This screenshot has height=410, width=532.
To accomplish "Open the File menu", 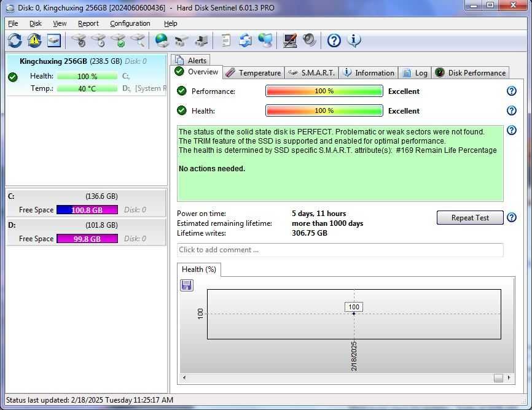I will pyautogui.click(x=13, y=23).
